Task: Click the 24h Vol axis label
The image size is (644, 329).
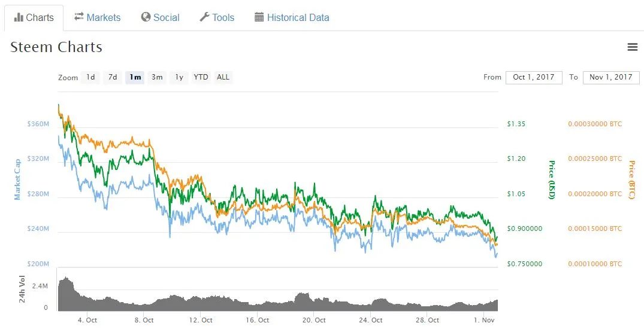Action: (22, 289)
